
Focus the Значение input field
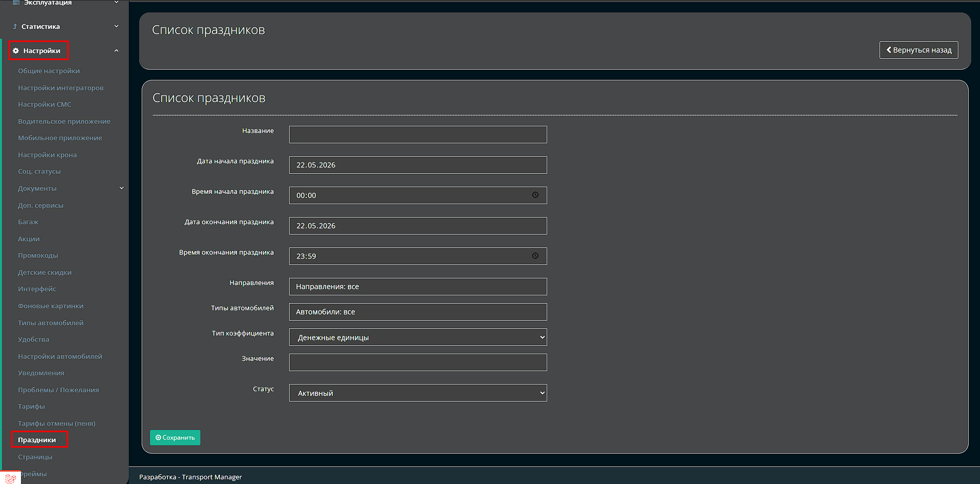[418, 362]
